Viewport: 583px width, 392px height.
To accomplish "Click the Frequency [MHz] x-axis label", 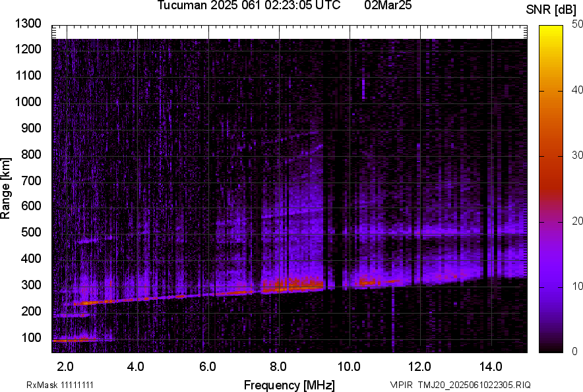I will [x=289, y=385].
